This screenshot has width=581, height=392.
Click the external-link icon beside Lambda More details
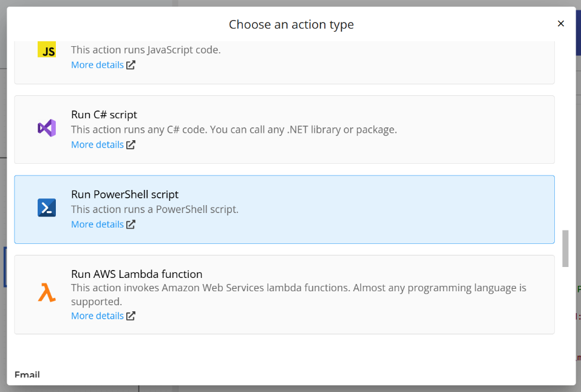[130, 316]
